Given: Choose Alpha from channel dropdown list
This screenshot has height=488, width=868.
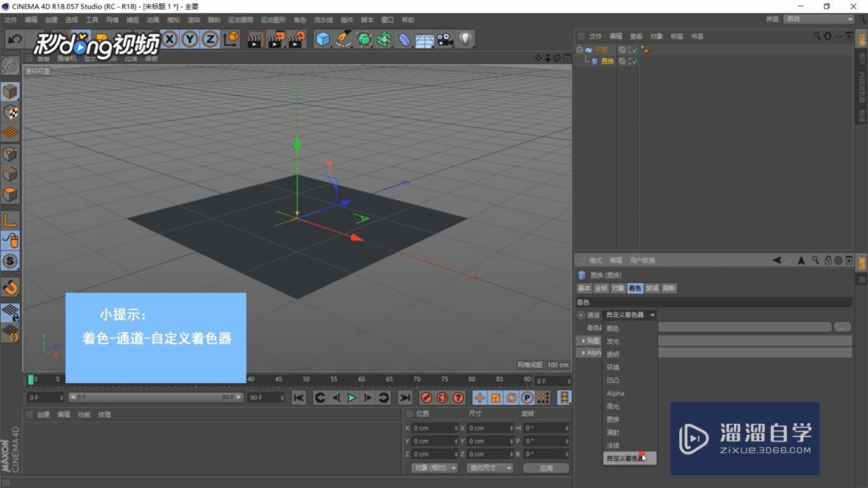Looking at the screenshot, I should pyautogui.click(x=615, y=393).
